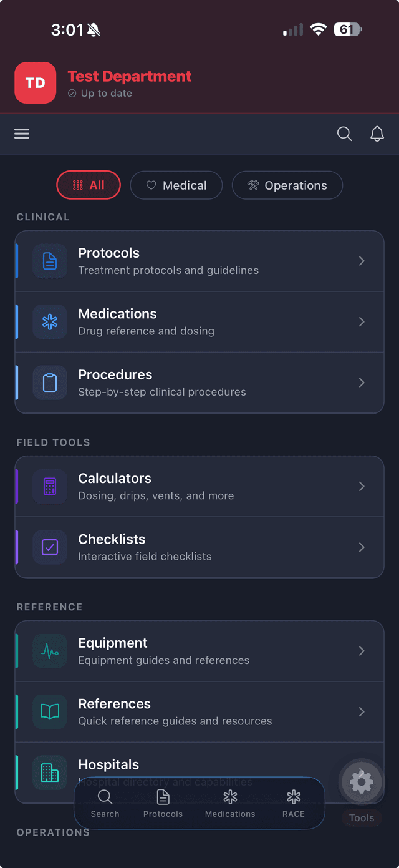
Task: Expand the Medications row chevron
Action: pyautogui.click(x=362, y=321)
